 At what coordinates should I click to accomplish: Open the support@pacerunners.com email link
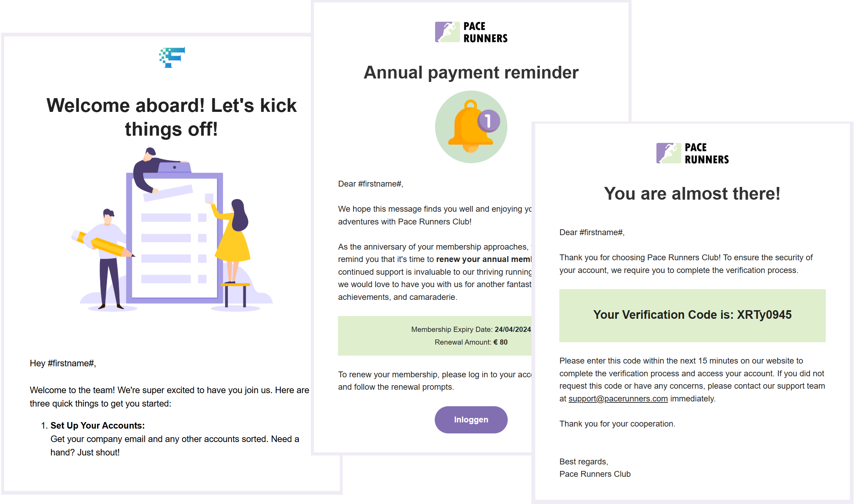pos(618,399)
